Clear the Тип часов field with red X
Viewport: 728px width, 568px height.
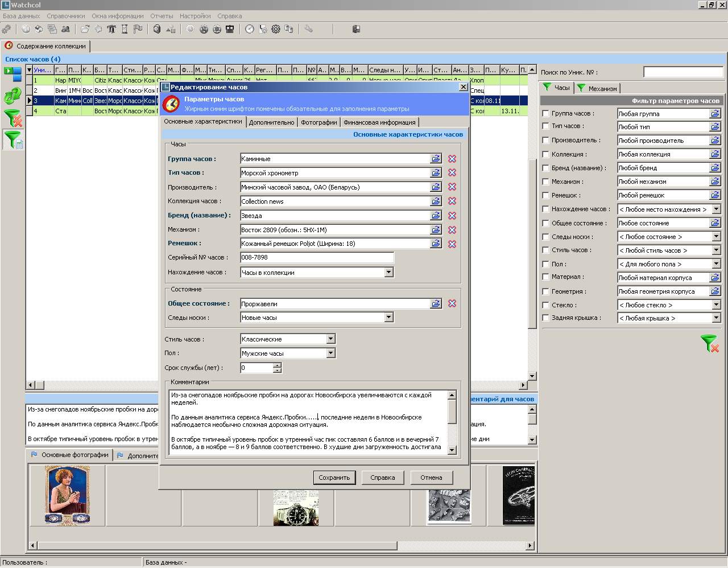[x=452, y=172]
